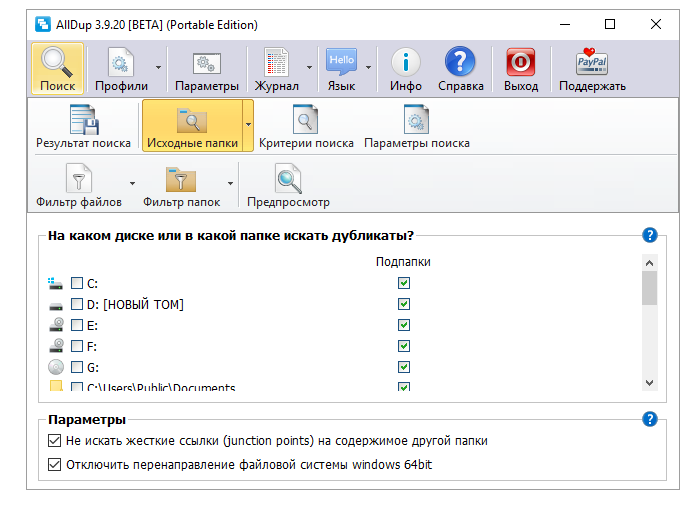Expand the Журнал dropdown arrow
The image size is (688, 507).
click(x=309, y=68)
